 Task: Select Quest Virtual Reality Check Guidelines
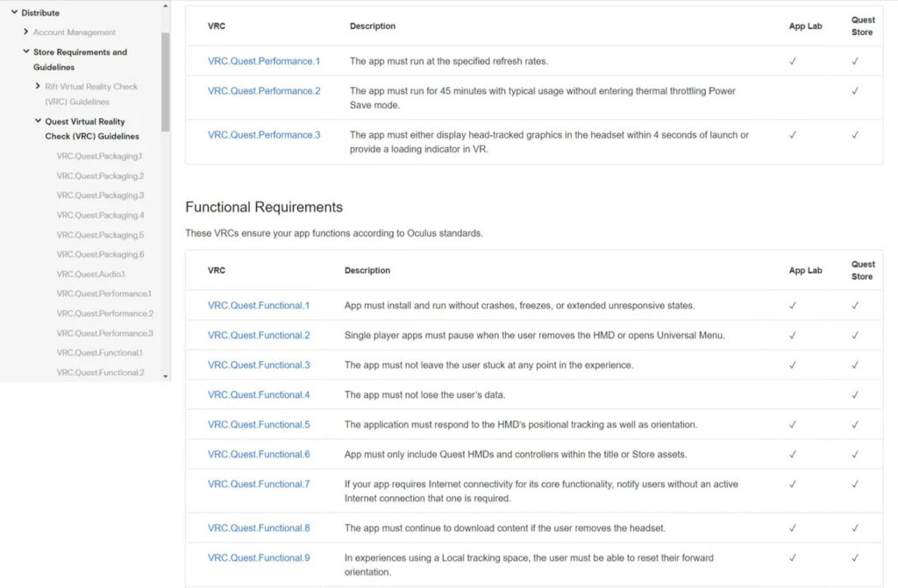[x=92, y=129]
